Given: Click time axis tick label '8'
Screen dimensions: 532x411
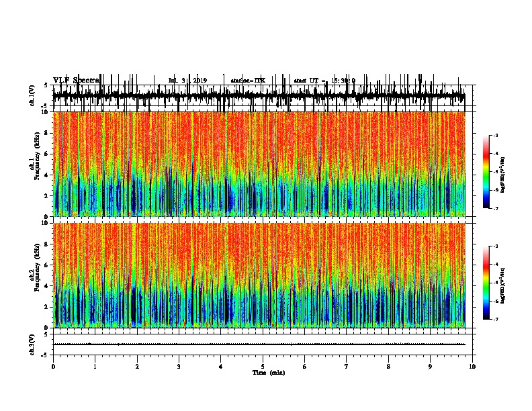Looking at the screenshot, I should [388, 367].
